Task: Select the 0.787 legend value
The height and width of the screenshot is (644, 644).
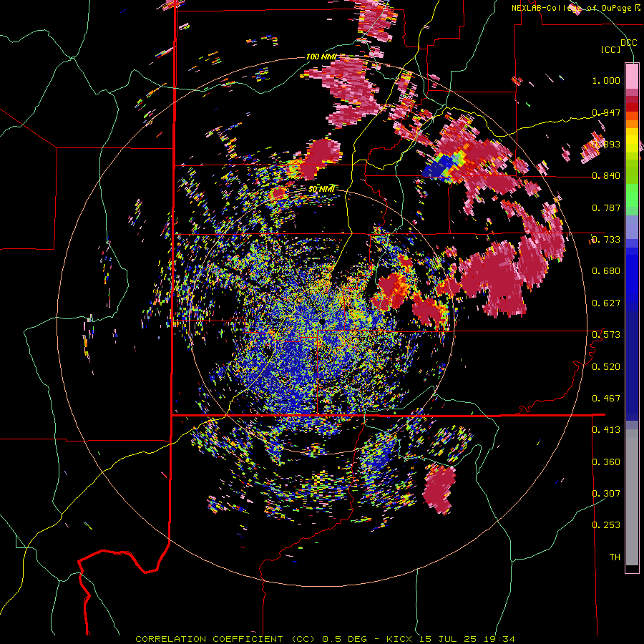Action: (x=606, y=208)
